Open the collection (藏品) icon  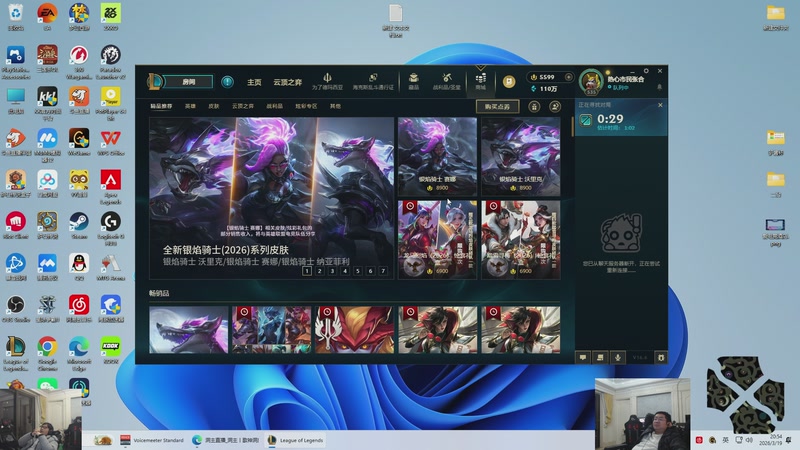coord(414,81)
